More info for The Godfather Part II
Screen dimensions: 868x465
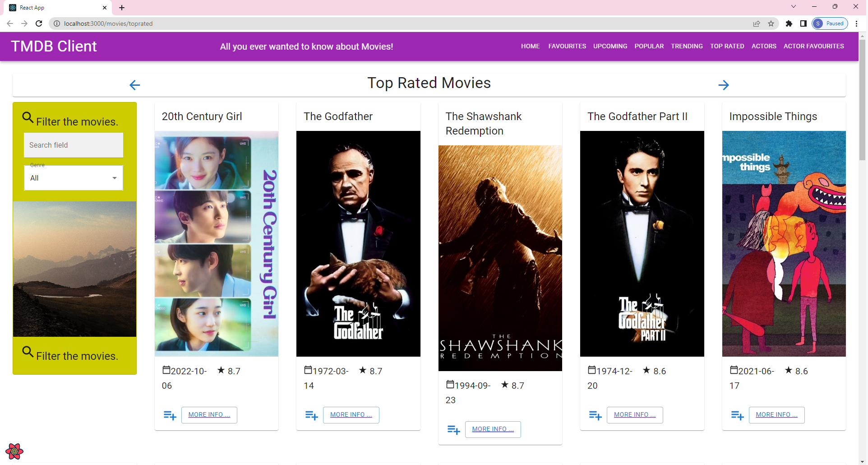(x=635, y=415)
